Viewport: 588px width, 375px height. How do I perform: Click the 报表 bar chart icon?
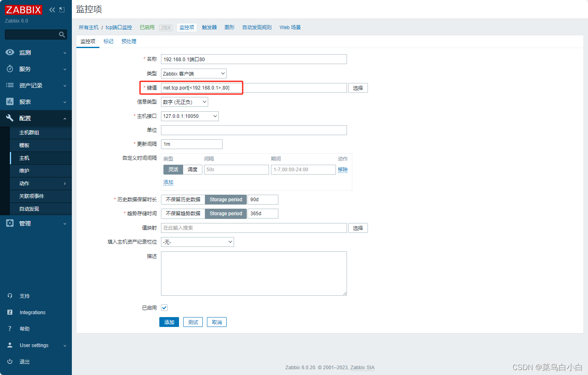(x=10, y=101)
